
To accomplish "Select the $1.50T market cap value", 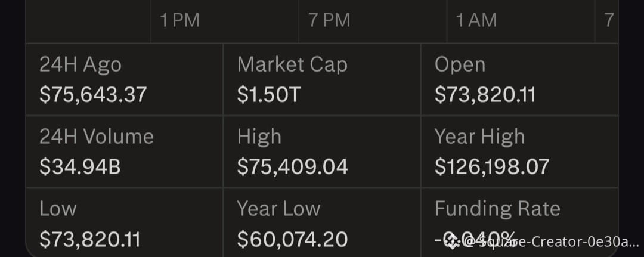I will (268, 95).
